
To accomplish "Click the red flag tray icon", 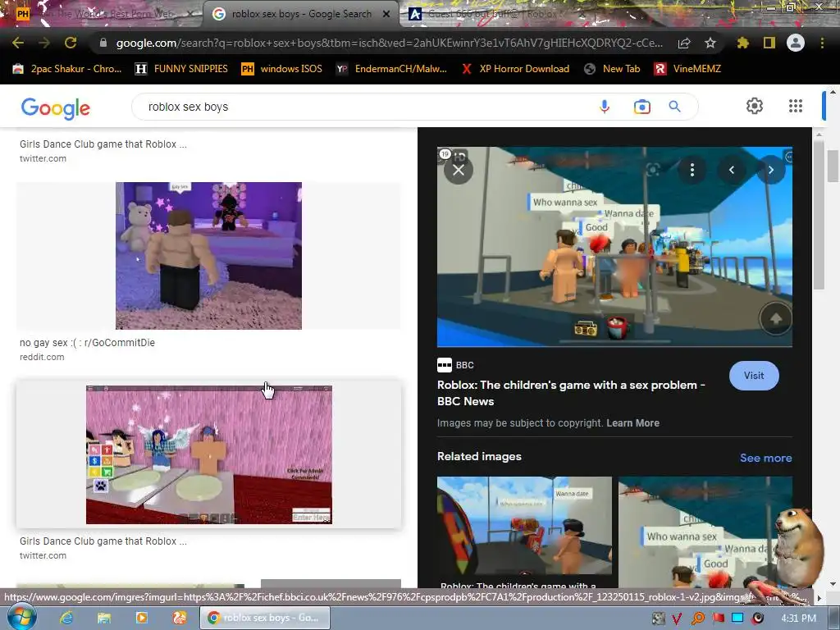I will point(719,619).
